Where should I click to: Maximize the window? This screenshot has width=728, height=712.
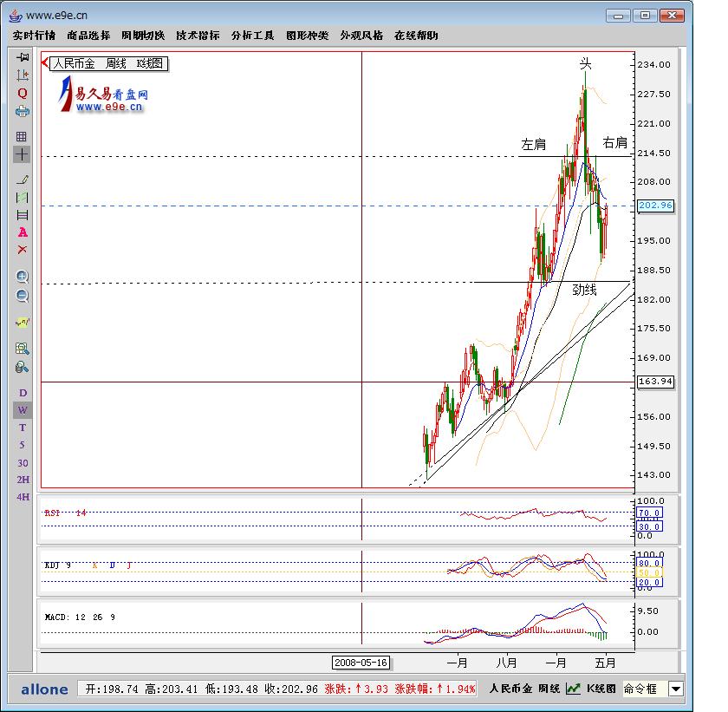tap(645, 16)
